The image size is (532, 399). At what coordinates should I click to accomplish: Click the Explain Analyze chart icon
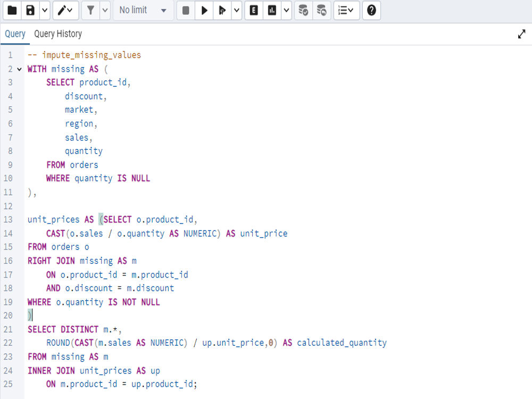(x=272, y=10)
